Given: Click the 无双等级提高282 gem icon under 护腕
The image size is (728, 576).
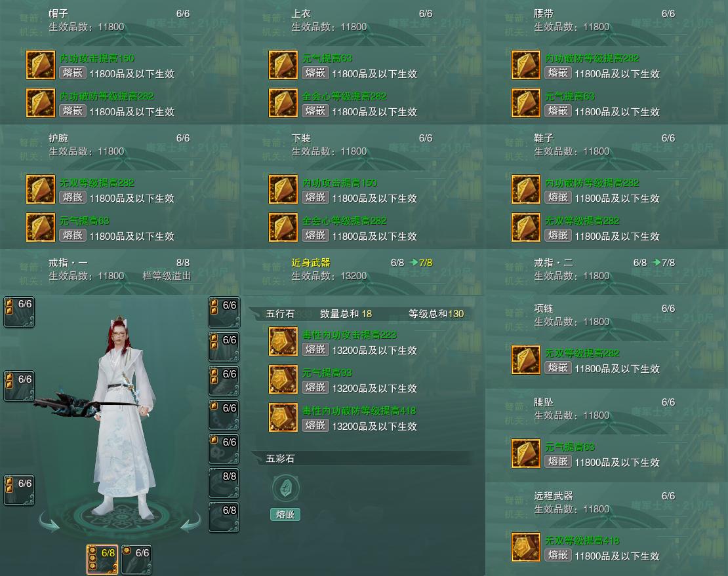Looking at the screenshot, I should tap(41, 189).
